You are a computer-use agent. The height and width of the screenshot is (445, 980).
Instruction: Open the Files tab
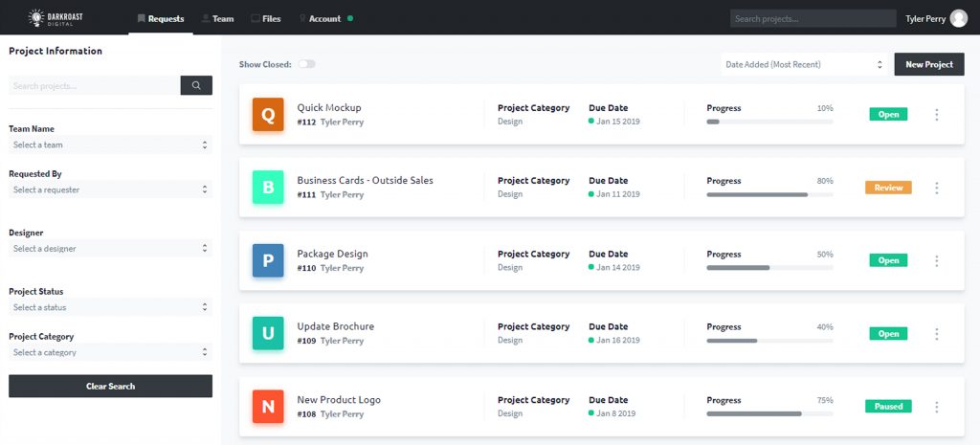266,19
